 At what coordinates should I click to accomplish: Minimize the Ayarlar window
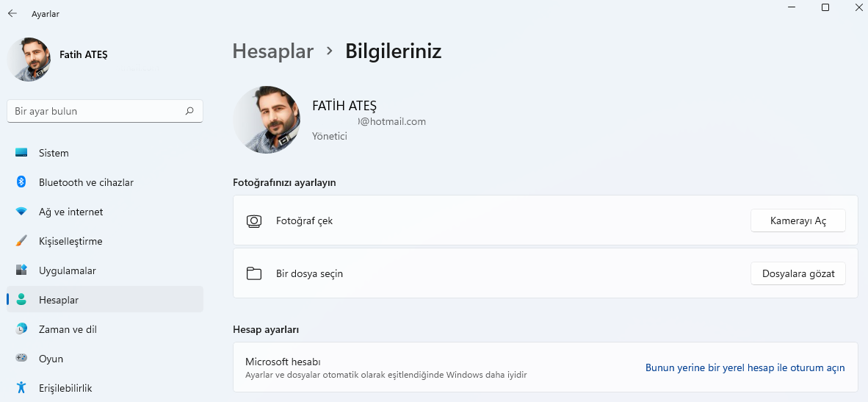click(792, 7)
